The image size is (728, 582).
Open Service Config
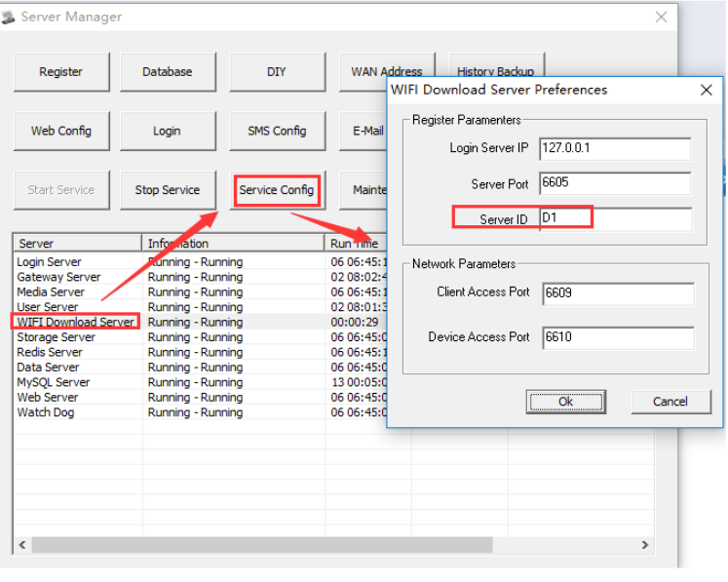tap(277, 190)
